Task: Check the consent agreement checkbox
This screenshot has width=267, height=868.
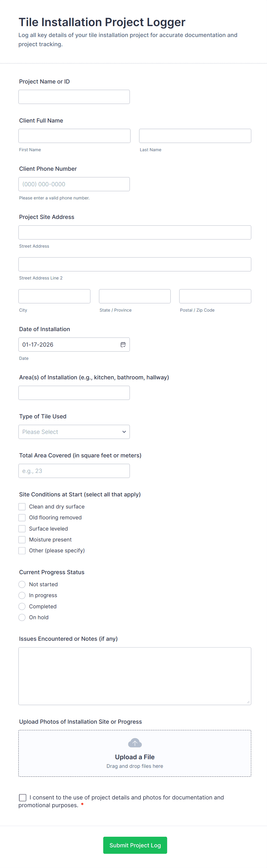Action: tap(23, 797)
